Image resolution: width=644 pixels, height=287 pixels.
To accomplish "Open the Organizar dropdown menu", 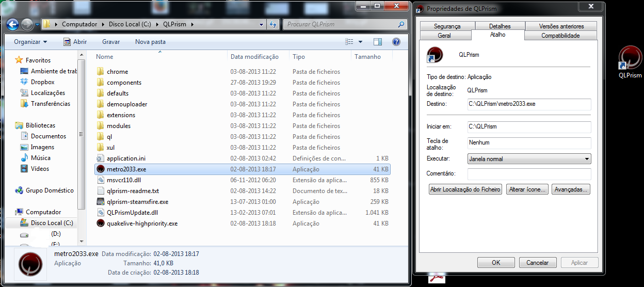I will tap(30, 42).
